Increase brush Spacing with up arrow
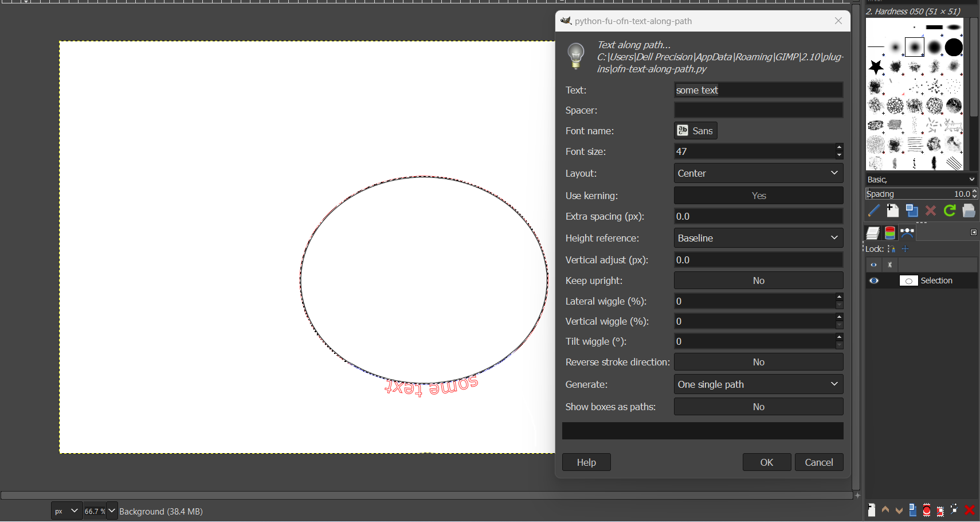Image resolution: width=980 pixels, height=522 pixels. pyautogui.click(x=975, y=192)
